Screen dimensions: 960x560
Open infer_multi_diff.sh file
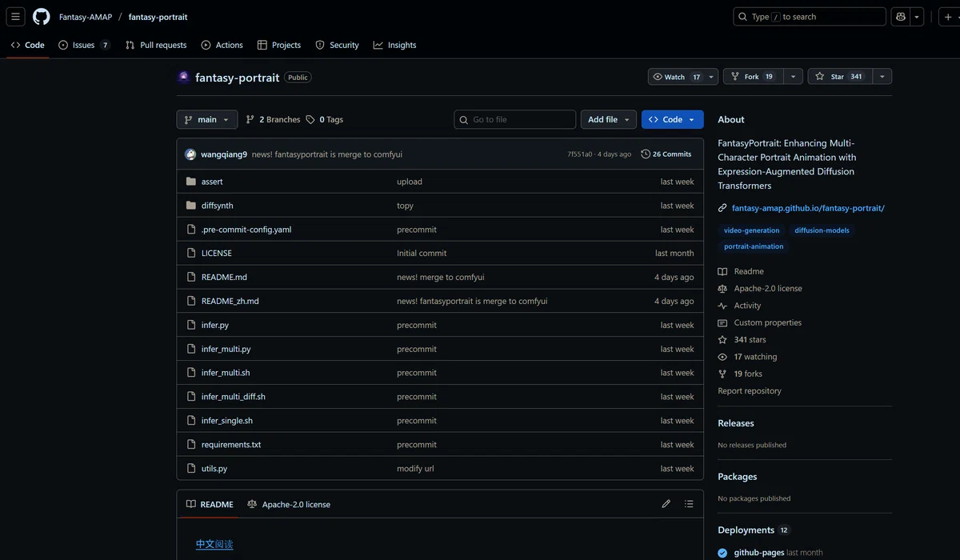click(x=234, y=397)
